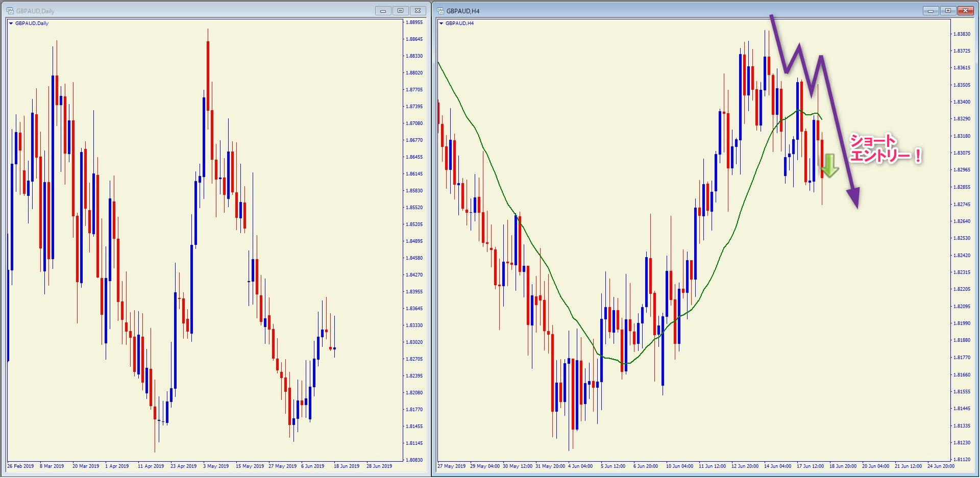Screen dimensions: 980x478
Task: Restore the GBPAUD,Daily chart window
Action: pos(400,11)
